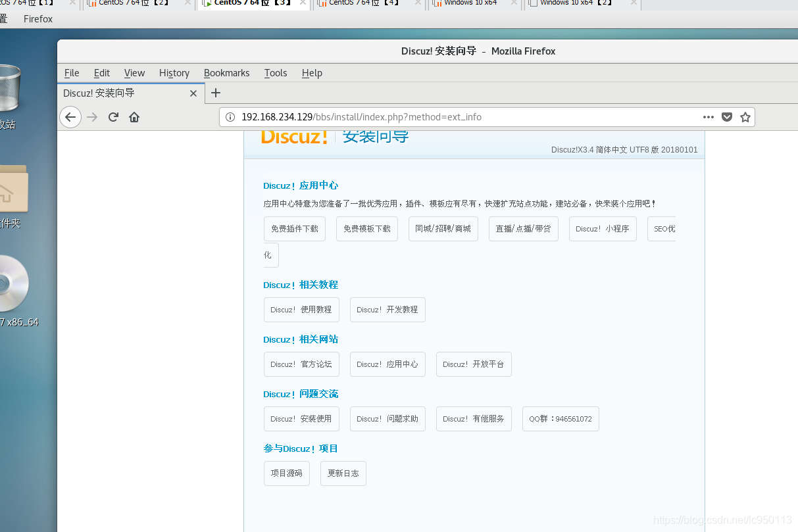Image resolution: width=798 pixels, height=532 pixels.
Task: Open the page actions three-dot menu
Action: (709, 117)
